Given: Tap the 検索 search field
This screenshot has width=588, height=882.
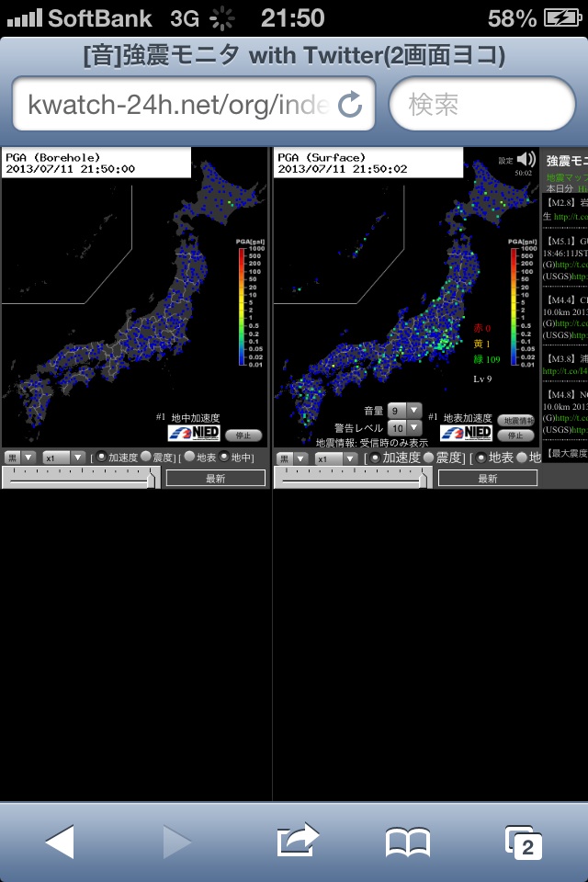Looking at the screenshot, I should coord(482,104).
